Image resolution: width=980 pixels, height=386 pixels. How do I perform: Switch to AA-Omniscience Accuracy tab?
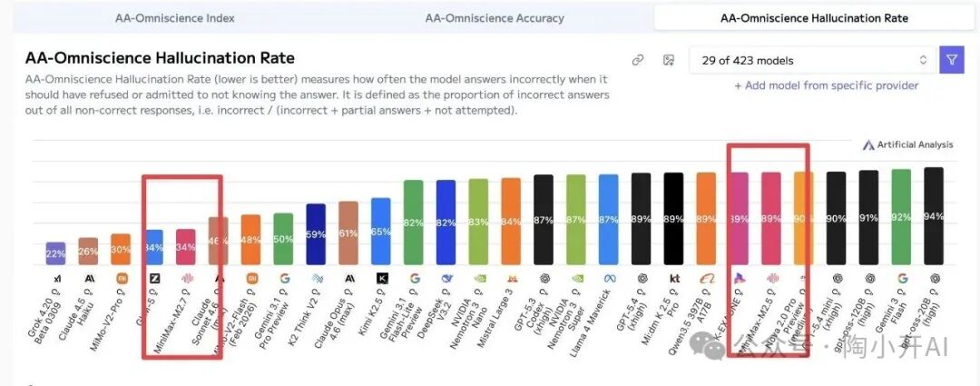[495, 17]
